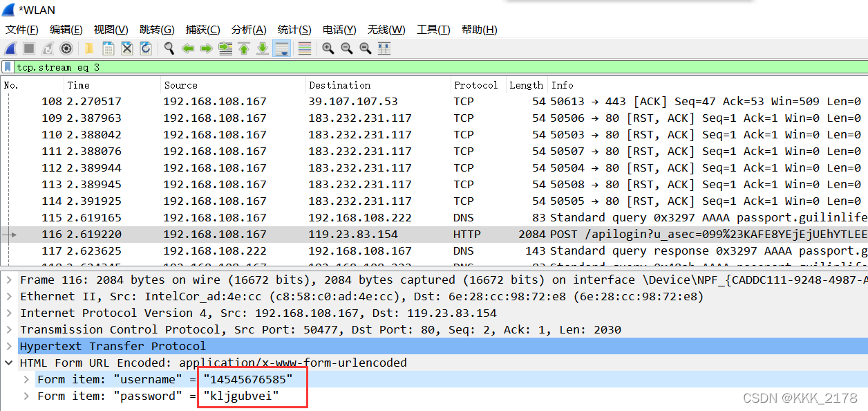Image resolution: width=868 pixels, height=411 pixels.
Task: Sort by the Destination column header
Action: [377, 85]
